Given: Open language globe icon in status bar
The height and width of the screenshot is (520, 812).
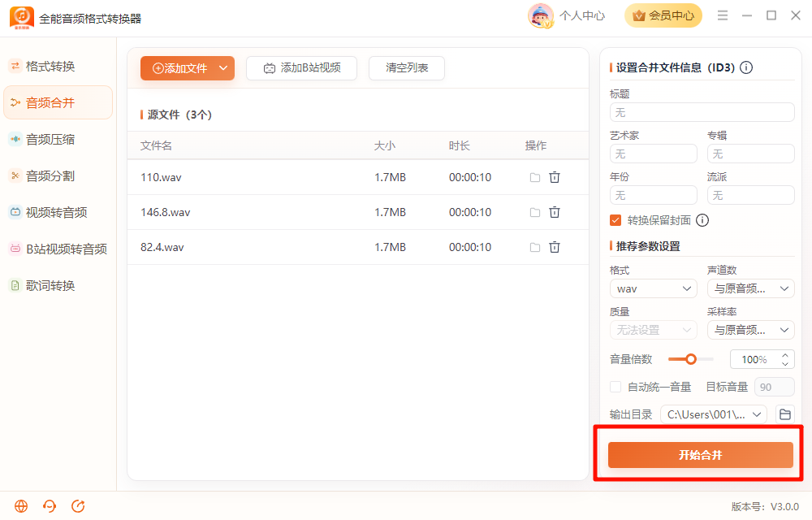Looking at the screenshot, I should pos(21,506).
